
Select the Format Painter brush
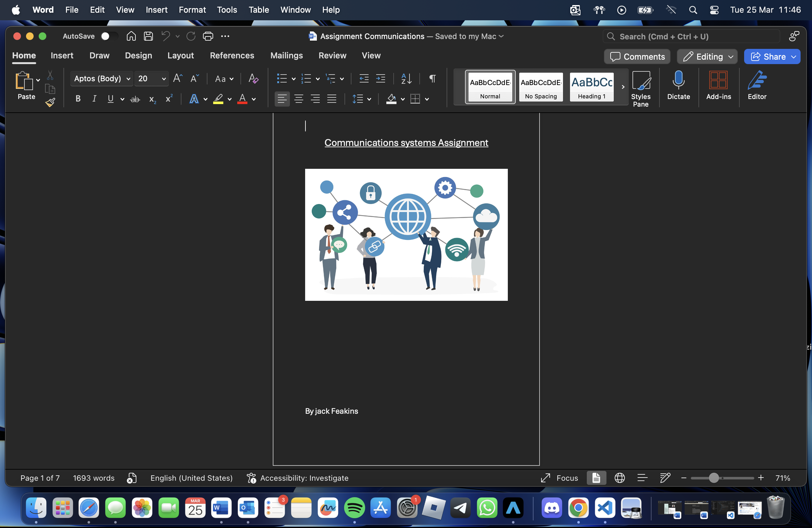(50, 102)
